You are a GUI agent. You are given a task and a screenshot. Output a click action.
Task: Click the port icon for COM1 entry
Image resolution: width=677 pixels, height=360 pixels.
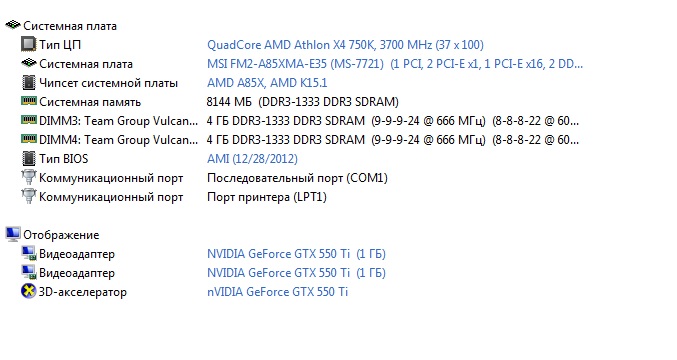tap(28, 177)
